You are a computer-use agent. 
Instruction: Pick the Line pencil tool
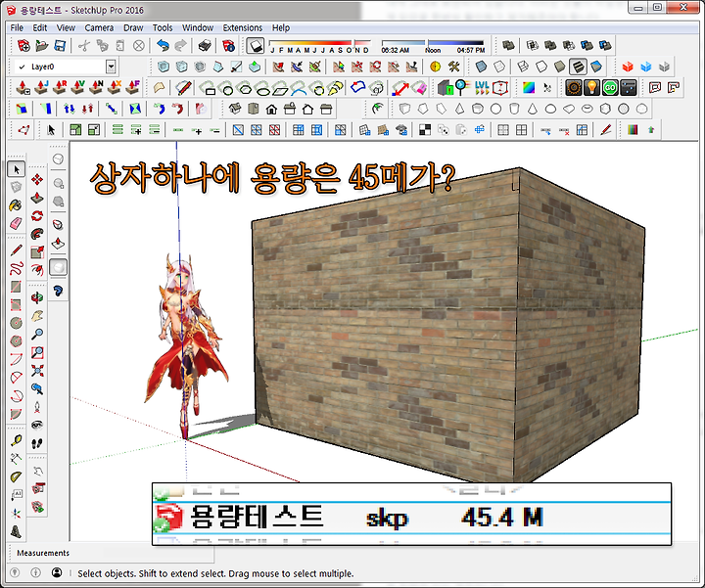click(x=16, y=250)
